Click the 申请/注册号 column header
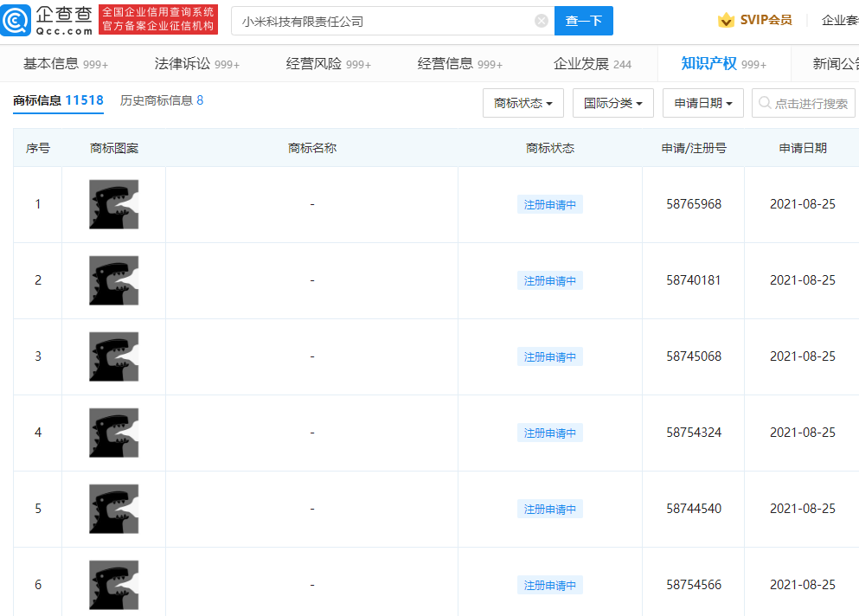 694,149
